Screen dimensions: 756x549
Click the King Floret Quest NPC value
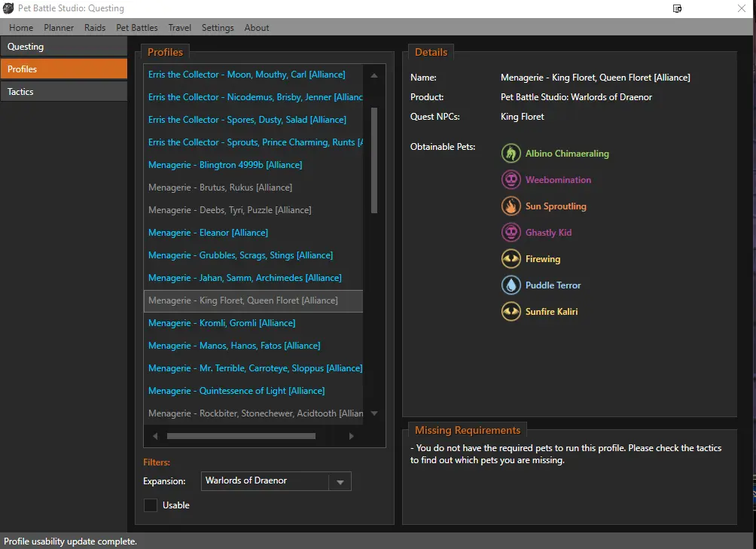(522, 117)
